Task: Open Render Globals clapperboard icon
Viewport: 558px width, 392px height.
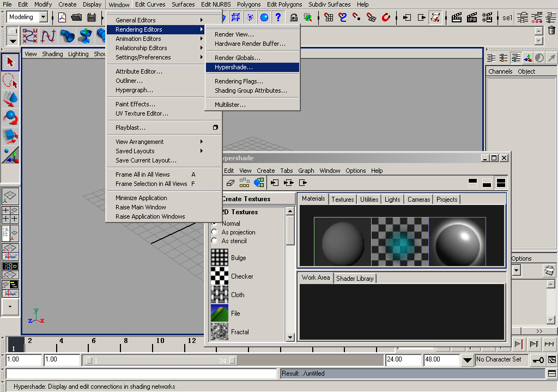Action: coord(487,17)
